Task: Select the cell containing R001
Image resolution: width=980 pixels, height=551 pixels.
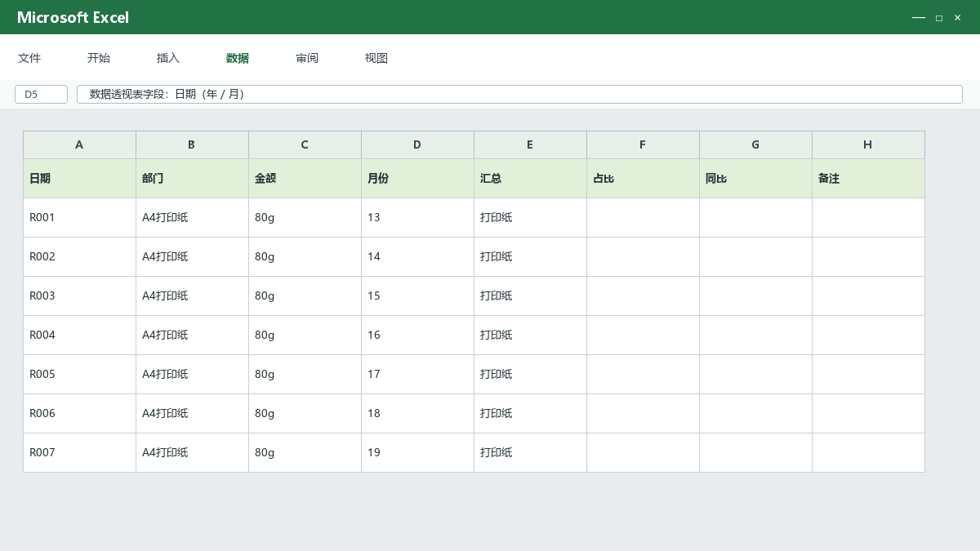Action: pos(79,217)
